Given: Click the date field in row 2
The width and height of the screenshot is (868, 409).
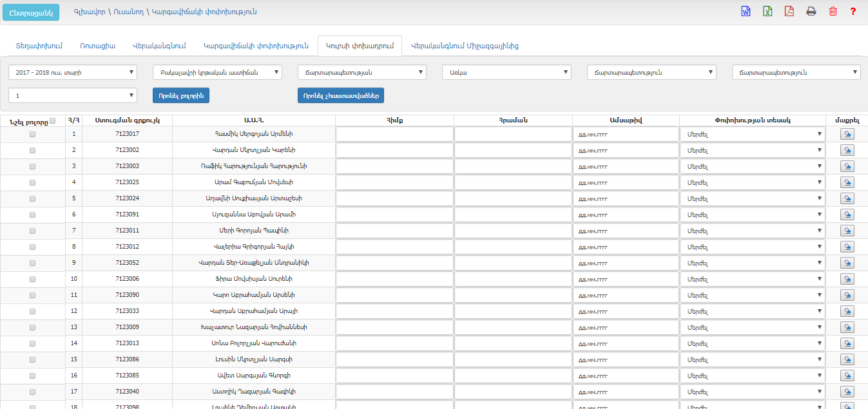Looking at the screenshot, I should point(625,150).
